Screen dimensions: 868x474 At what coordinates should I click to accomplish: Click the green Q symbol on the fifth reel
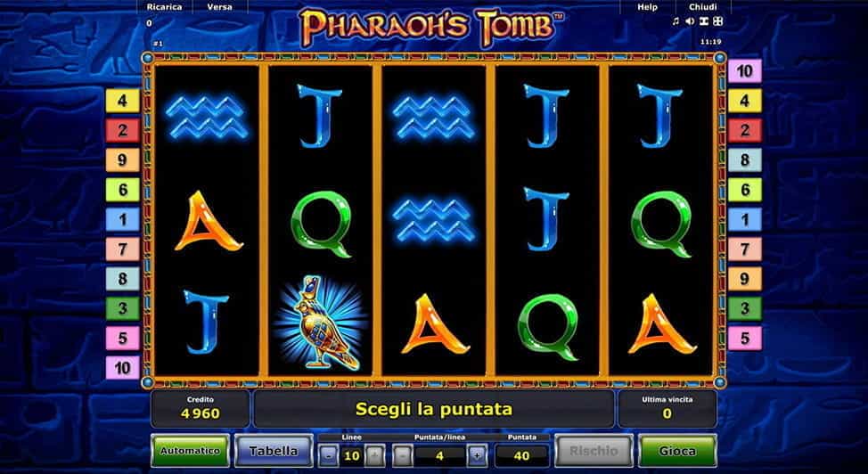(x=660, y=224)
